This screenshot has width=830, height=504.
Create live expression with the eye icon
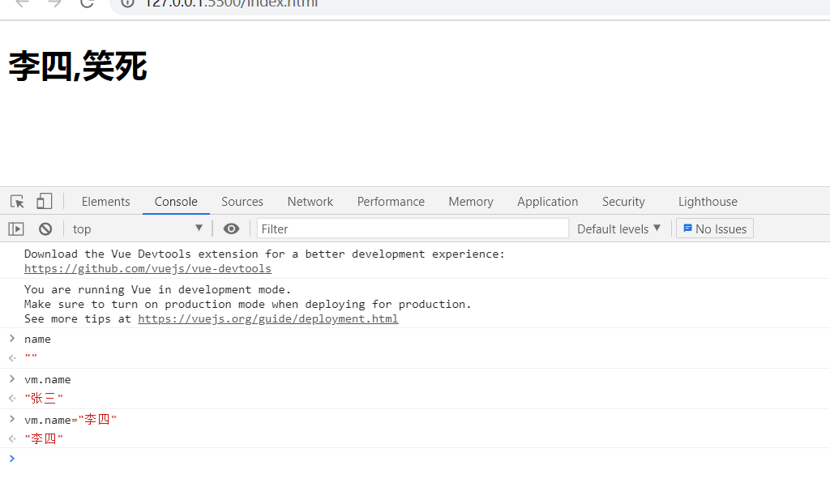231,229
